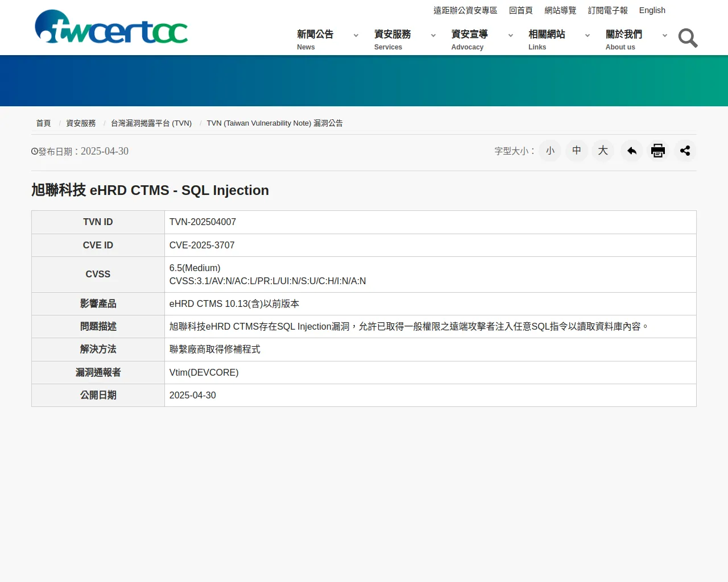Click the TVN ID header cell
This screenshot has height=582, width=728.
98,222
